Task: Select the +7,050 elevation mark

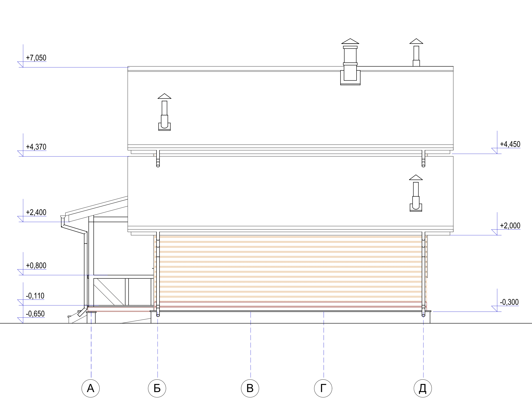Action: click(36, 58)
